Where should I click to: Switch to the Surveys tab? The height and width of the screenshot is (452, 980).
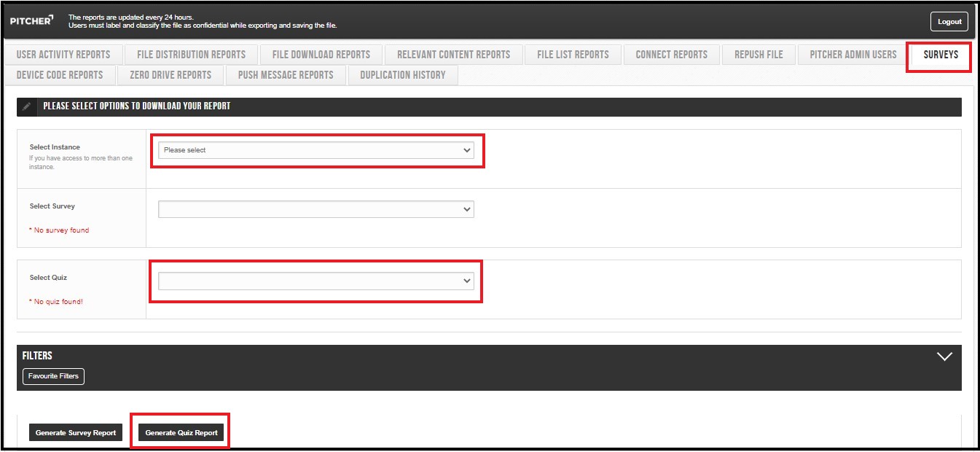(x=940, y=55)
